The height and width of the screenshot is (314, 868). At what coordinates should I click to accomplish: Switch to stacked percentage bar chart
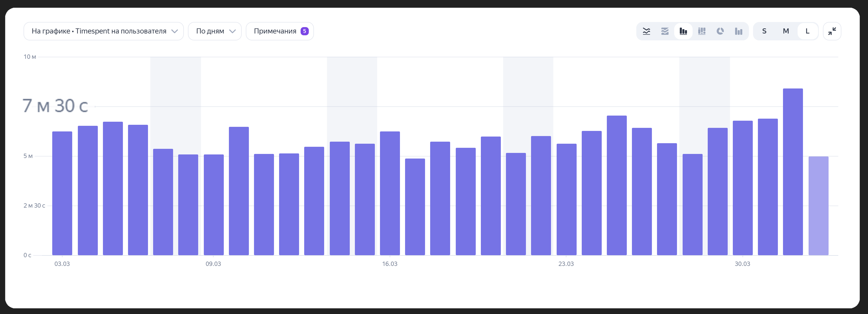702,31
